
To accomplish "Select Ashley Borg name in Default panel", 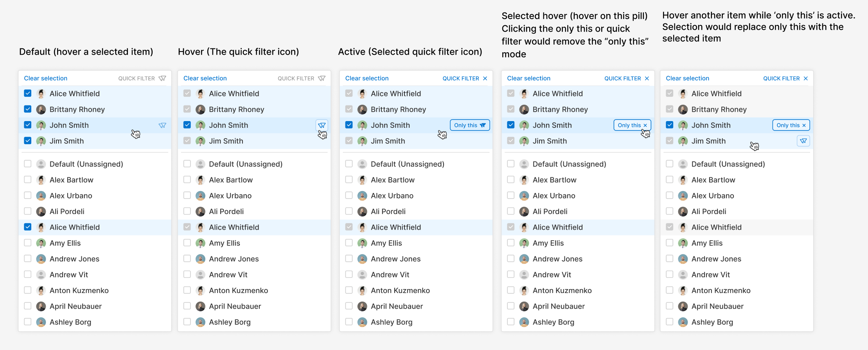I will tap(70, 322).
